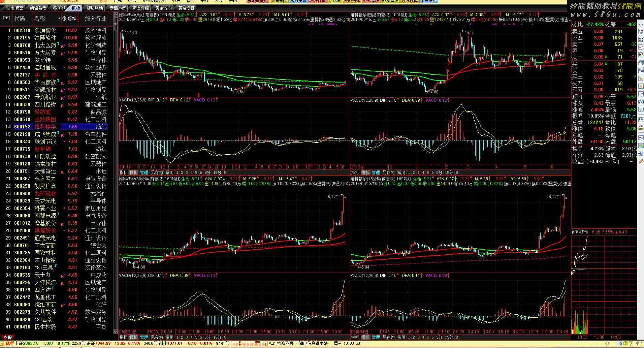Image resolution: width=644 pixels, height=348 pixels.
Task: Switch to the 多周期 tab
Action: [59, 8]
